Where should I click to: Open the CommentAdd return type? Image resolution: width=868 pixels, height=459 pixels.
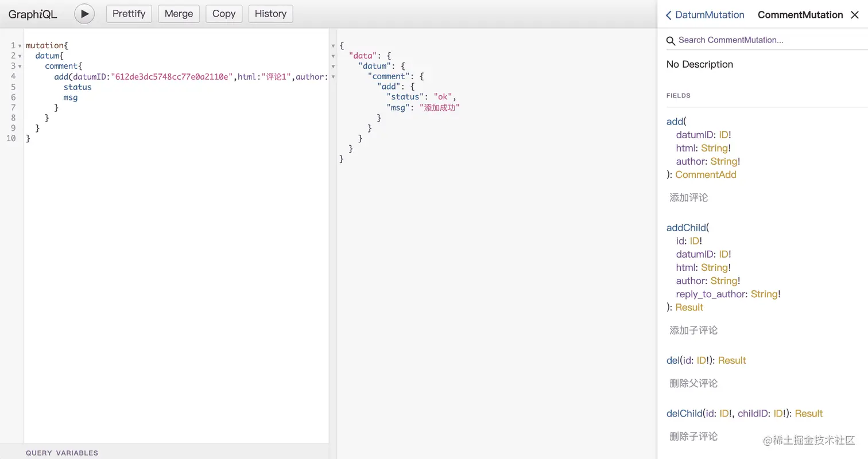(706, 174)
